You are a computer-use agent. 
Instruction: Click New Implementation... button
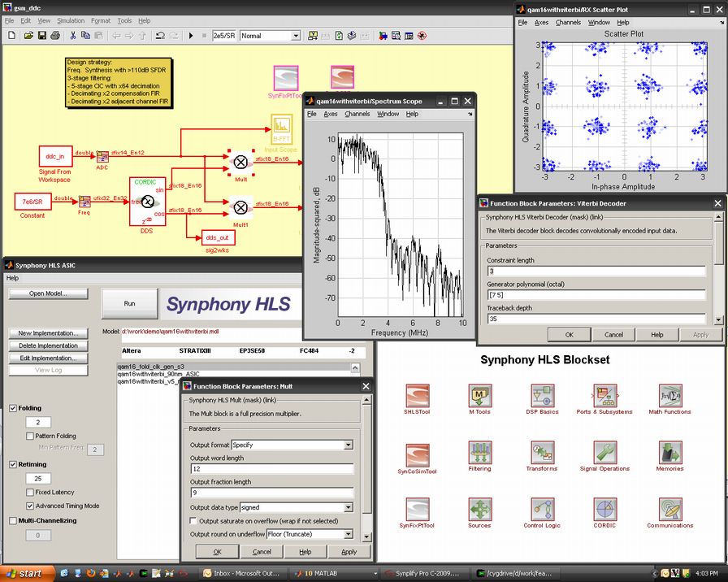(48, 333)
